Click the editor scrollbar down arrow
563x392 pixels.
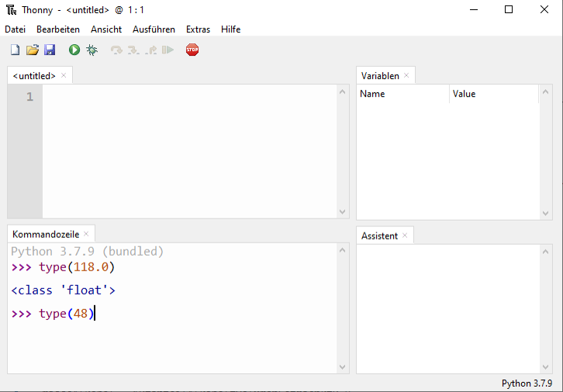point(343,211)
